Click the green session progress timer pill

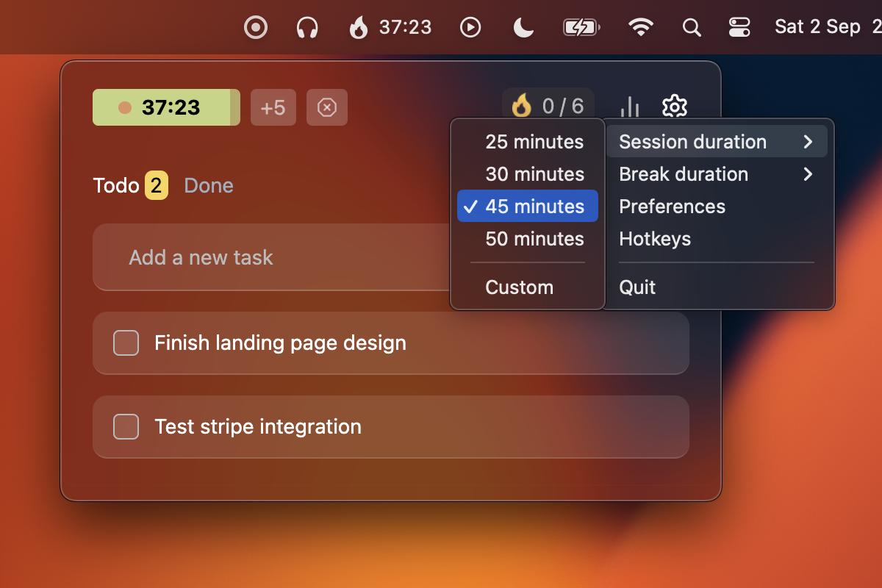165,107
